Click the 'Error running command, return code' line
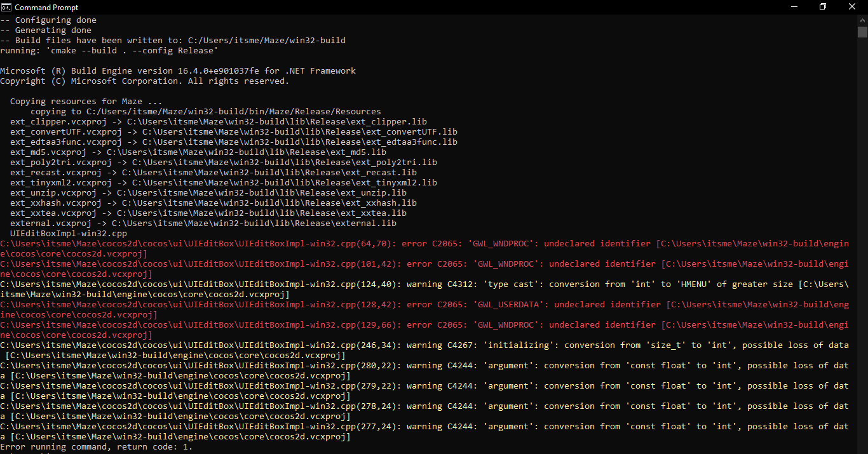The height and width of the screenshot is (454, 868). 96,447
